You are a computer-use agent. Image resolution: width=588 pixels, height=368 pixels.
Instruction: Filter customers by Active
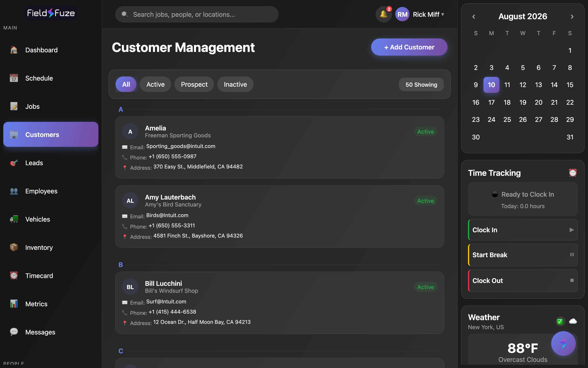click(156, 84)
